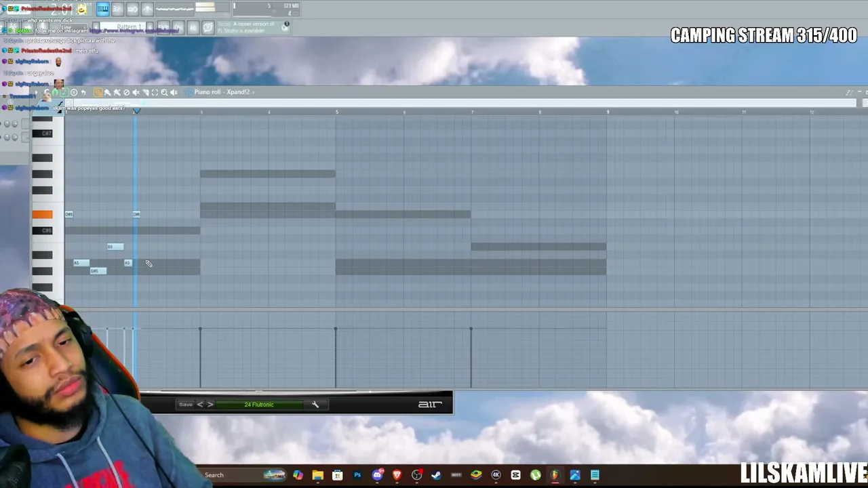868x488 pixels.
Task: Open File Explorer from the taskbar
Action: pos(318,475)
